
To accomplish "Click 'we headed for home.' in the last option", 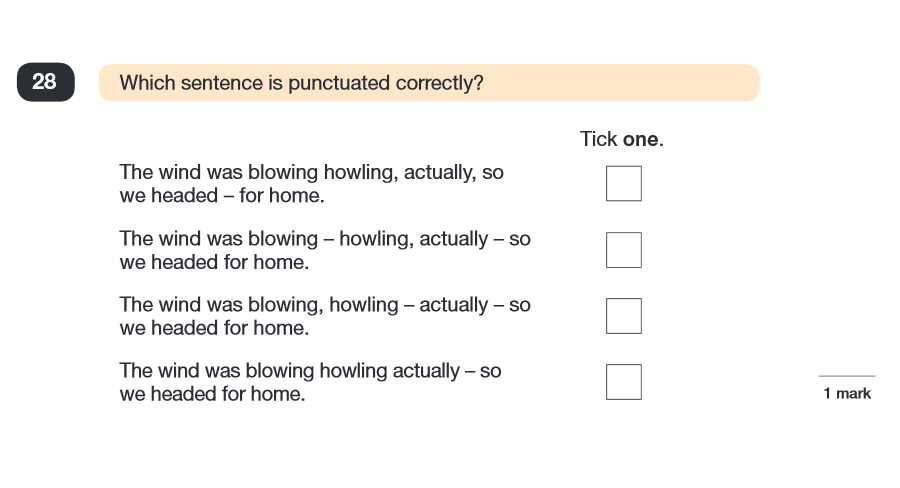I will (212, 394).
